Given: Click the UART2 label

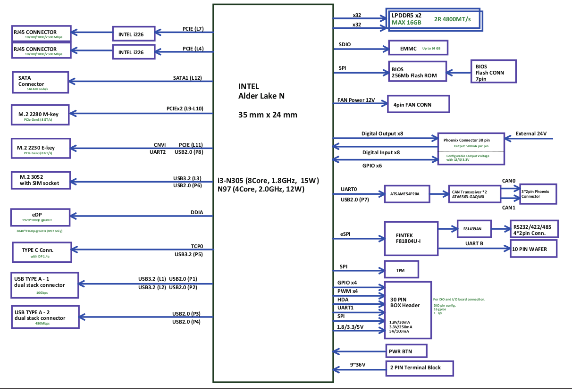Looking at the screenshot, I should click(158, 152).
